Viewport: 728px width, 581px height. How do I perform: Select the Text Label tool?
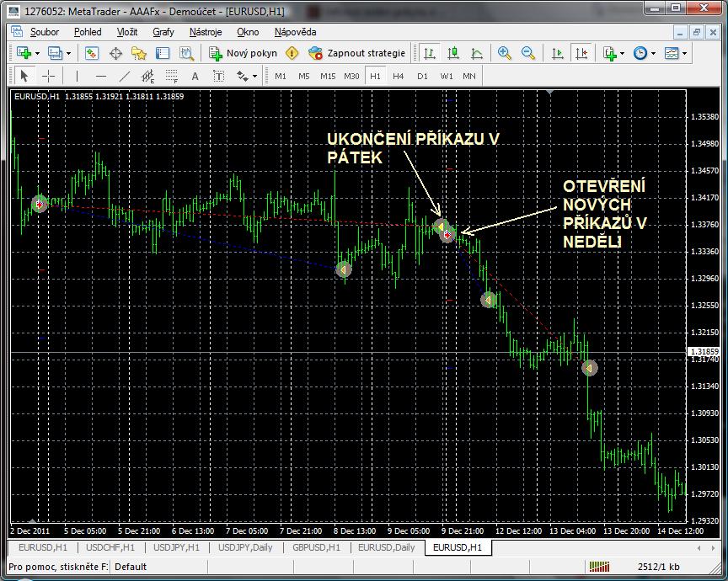point(219,76)
